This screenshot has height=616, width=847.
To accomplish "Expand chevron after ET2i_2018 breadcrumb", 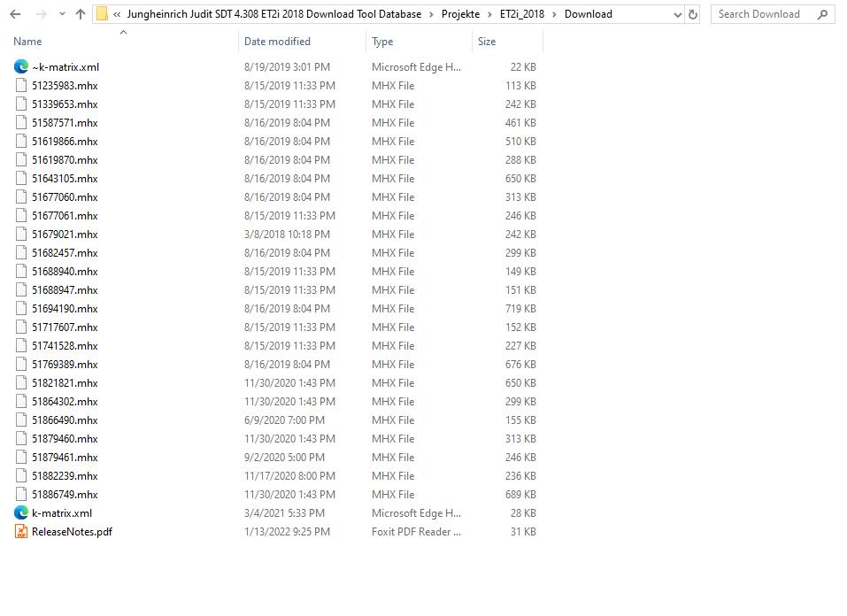I will point(554,14).
